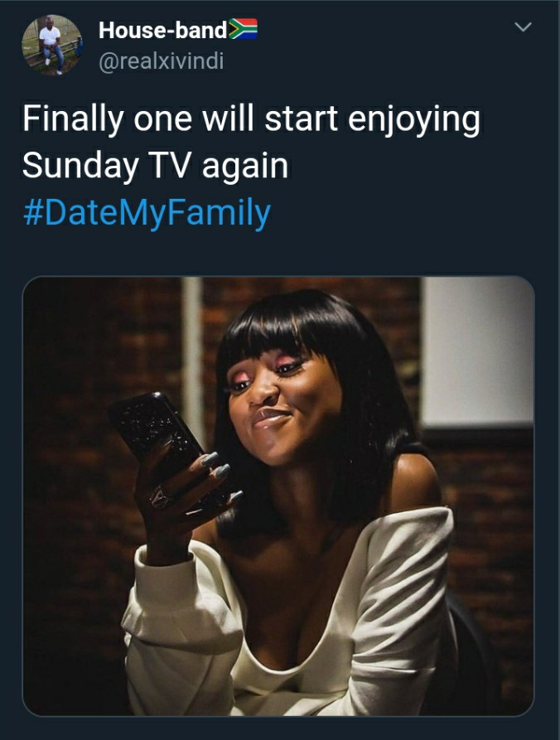Visit the @realxivindi handle

[162, 61]
